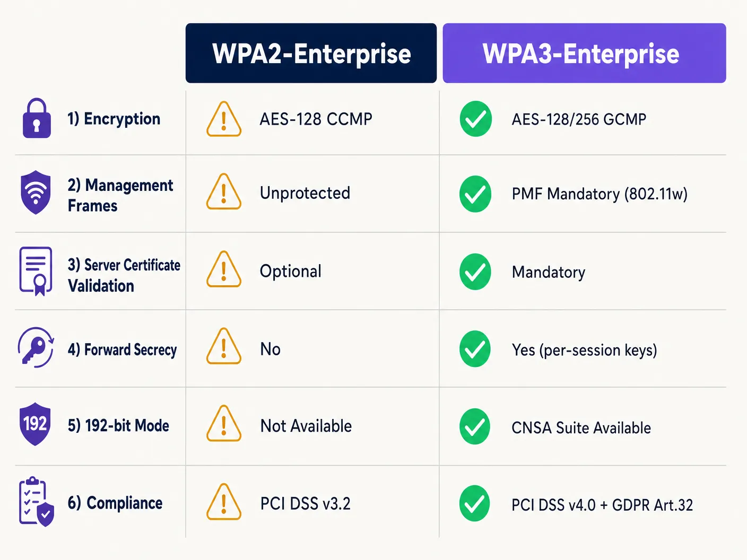This screenshot has width=747, height=560.
Task: Click green checkmark beside AES-128/256 GCMP
Action: [x=476, y=119]
